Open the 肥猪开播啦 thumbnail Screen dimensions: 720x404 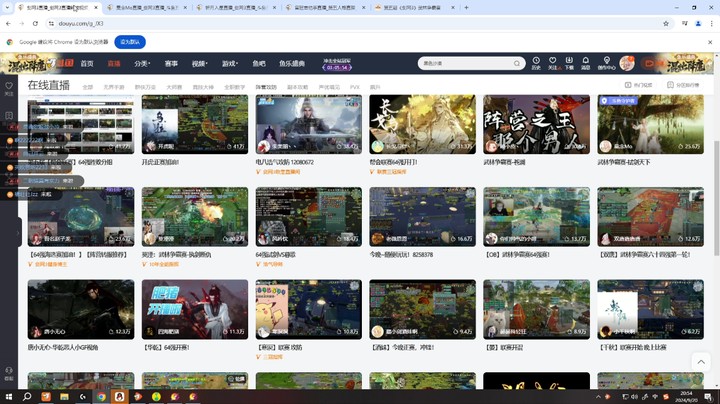coord(195,309)
